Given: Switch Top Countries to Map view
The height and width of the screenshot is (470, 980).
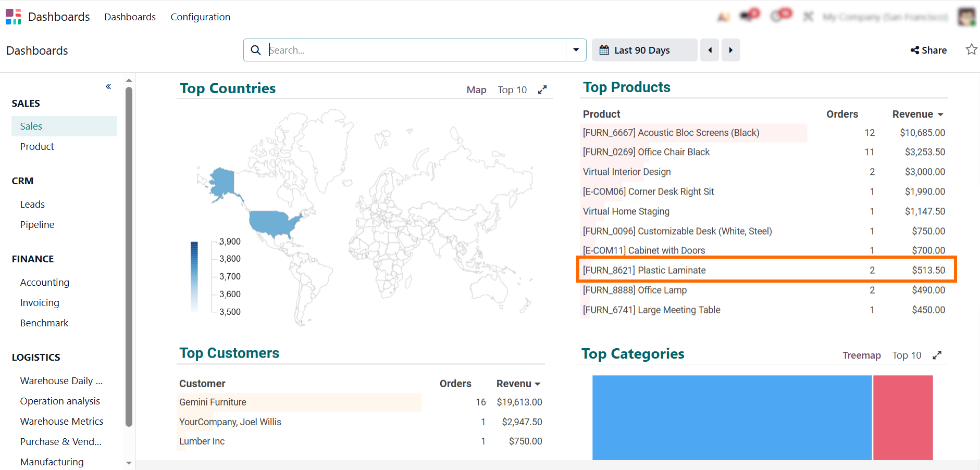Looking at the screenshot, I should pos(476,90).
